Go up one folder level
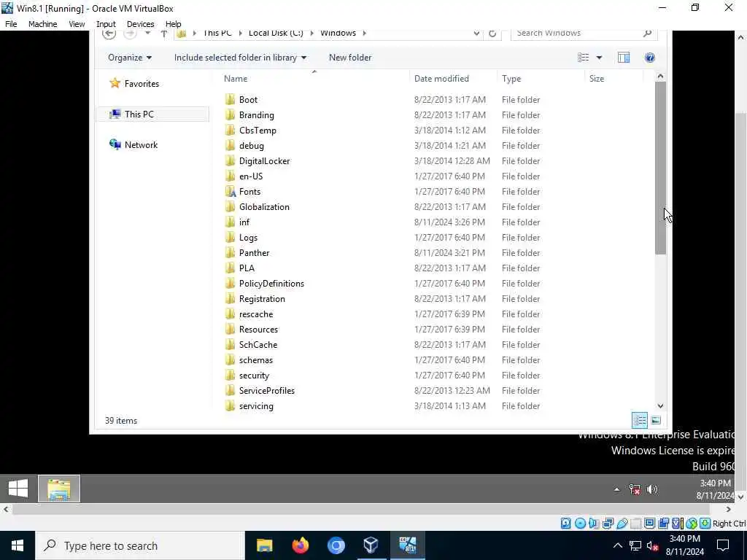The width and height of the screenshot is (747, 560). pyautogui.click(x=164, y=34)
